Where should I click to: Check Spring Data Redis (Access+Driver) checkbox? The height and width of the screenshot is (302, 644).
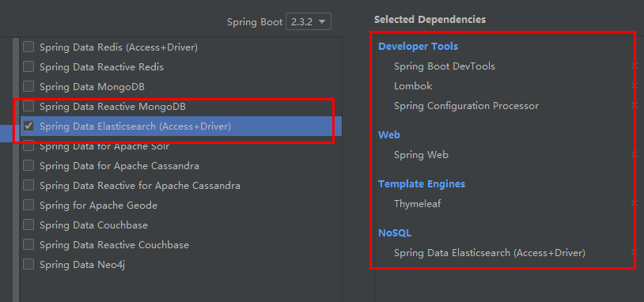tap(28, 47)
